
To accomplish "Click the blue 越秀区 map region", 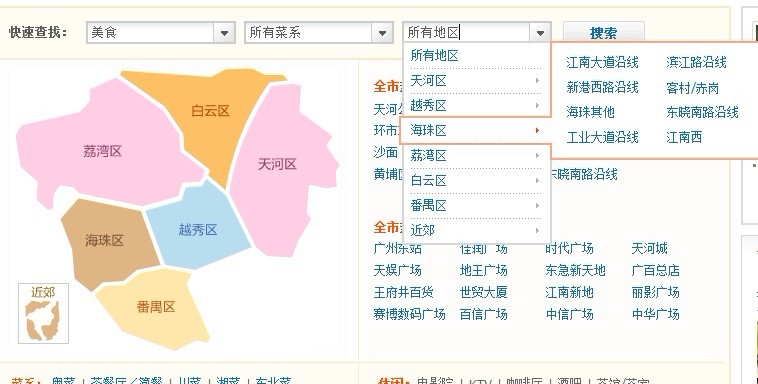I will click(197, 227).
